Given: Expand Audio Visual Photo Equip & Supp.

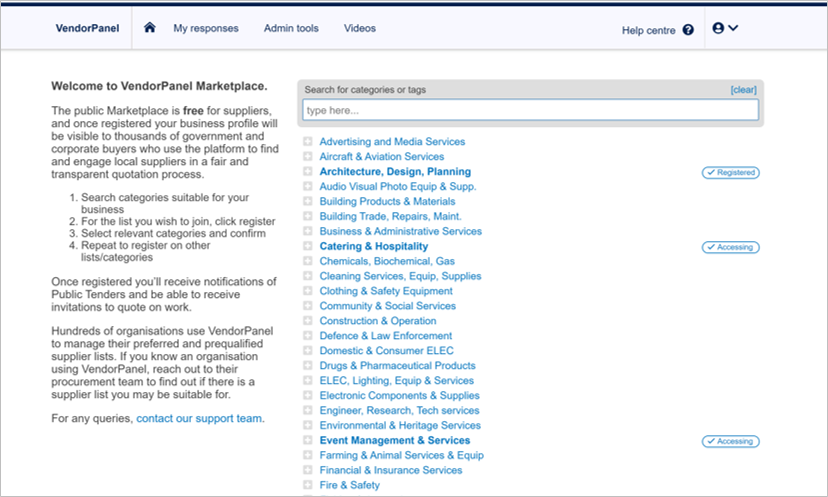Looking at the screenshot, I should pos(308,186).
